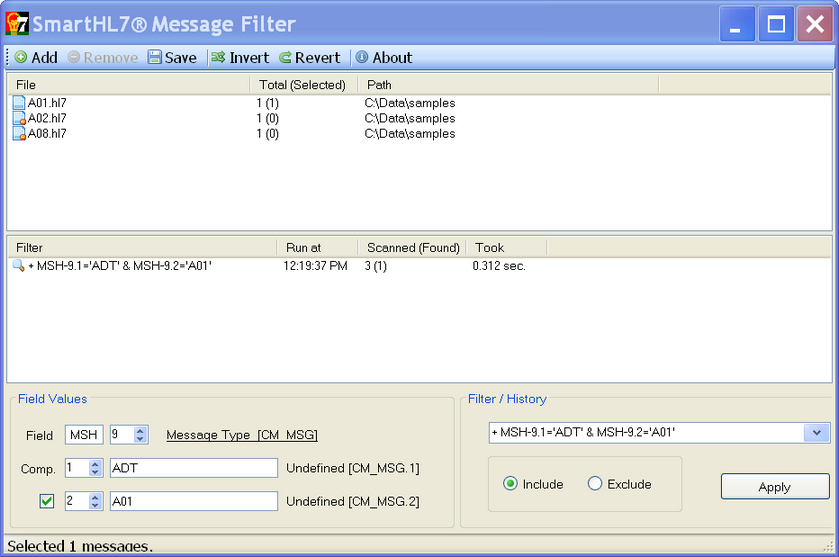
Task: Click the Apply button
Action: point(775,486)
